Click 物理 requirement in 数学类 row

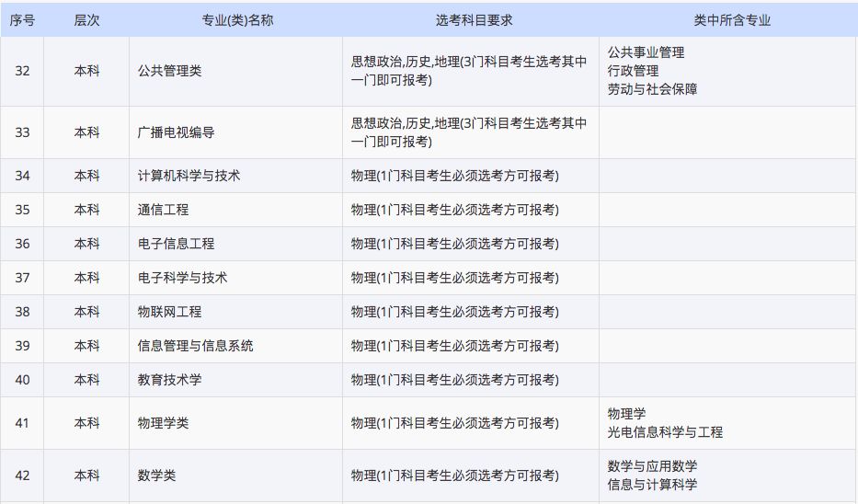tap(454, 475)
